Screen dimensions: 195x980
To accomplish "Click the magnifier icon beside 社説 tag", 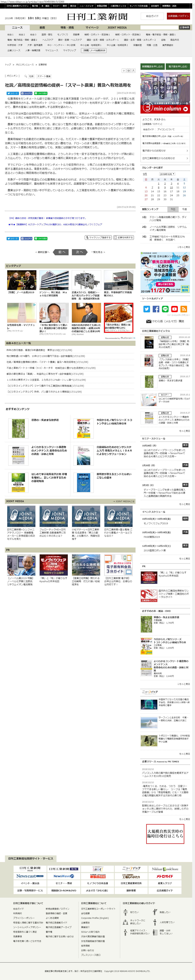I will (x=25, y=76).
